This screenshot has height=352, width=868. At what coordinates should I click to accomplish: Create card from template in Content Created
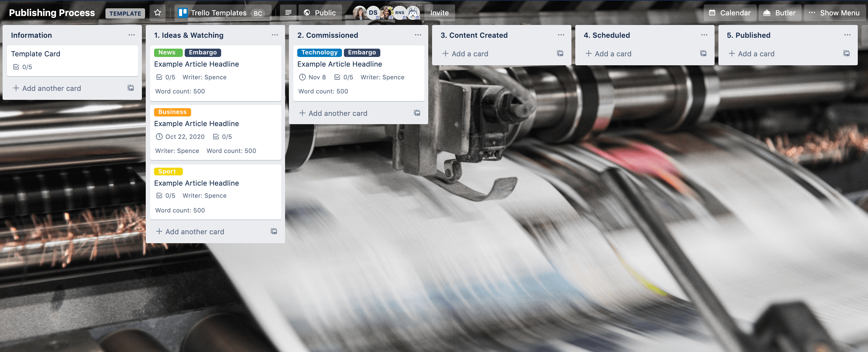[x=560, y=53]
